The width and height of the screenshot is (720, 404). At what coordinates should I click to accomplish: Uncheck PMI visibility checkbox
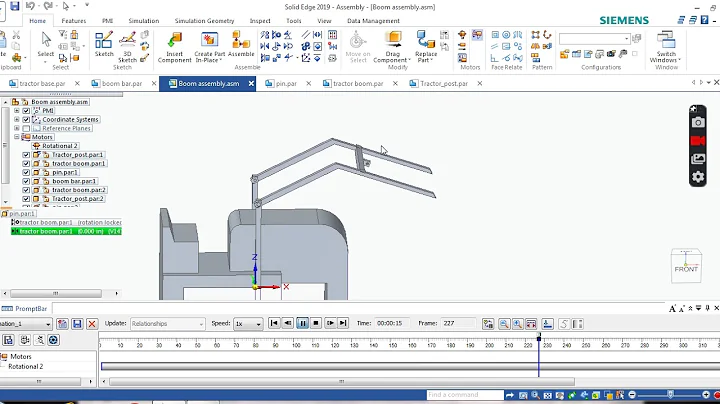[x=26, y=111]
